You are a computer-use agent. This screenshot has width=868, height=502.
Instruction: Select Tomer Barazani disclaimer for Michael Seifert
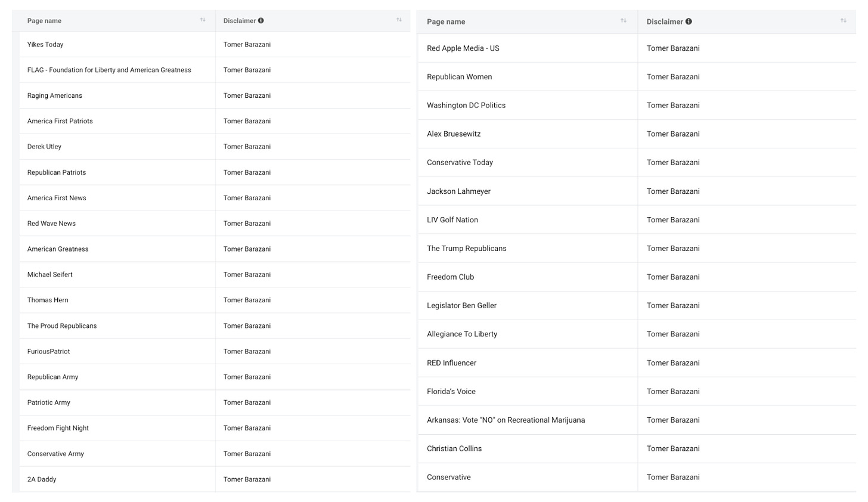pyautogui.click(x=247, y=275)
